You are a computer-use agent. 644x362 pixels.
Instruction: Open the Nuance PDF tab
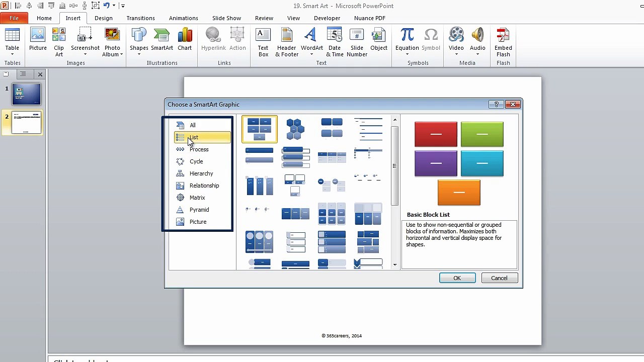point(370,18)
